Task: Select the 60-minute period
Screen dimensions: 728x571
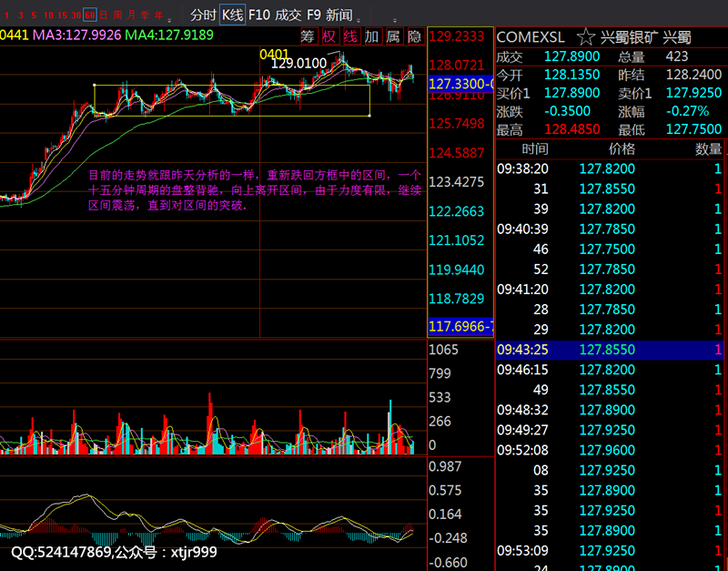Action: [89, 15]
